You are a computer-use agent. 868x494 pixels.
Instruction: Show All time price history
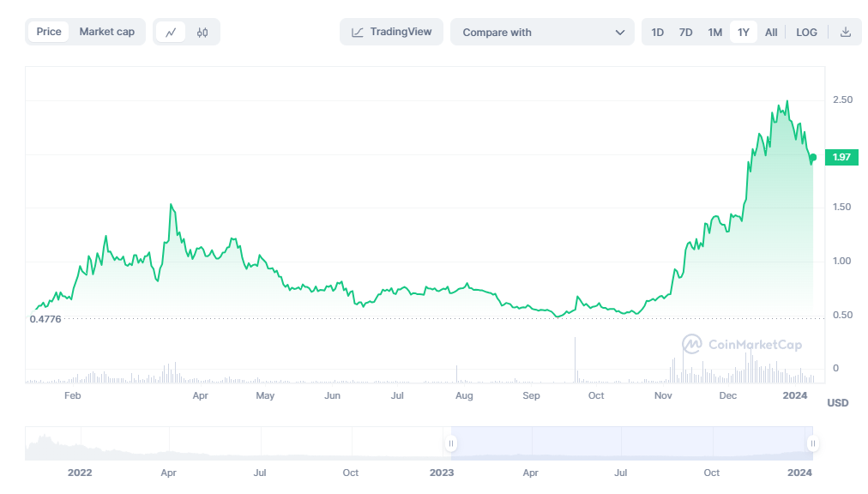pos(771,33)
